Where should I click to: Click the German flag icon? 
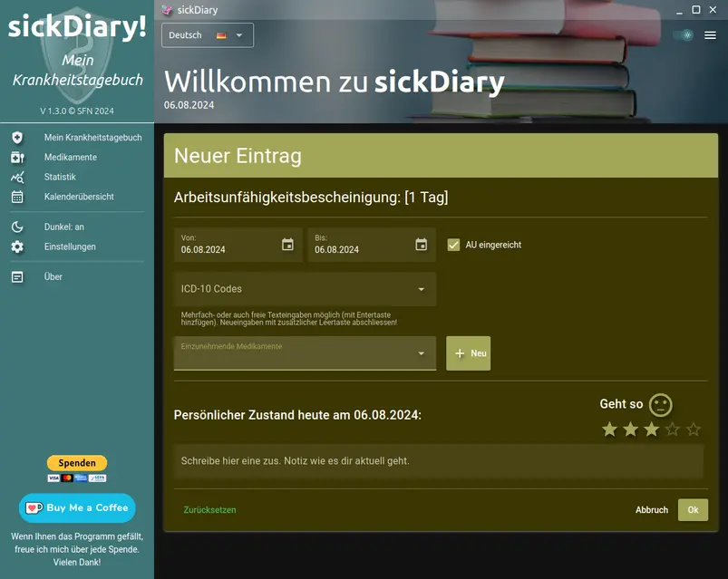[221, 35]
